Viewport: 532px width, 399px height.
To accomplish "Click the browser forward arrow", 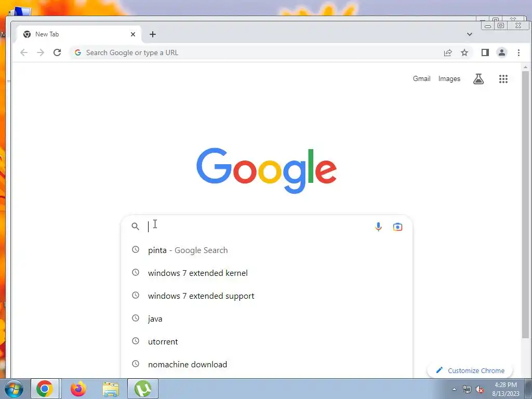I will tap(41, 52).
